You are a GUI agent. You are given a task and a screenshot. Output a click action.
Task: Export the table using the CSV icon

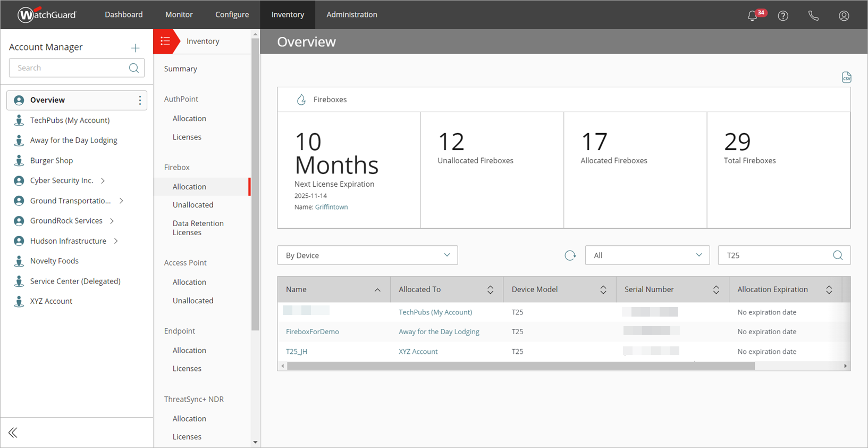pos(846,78)
